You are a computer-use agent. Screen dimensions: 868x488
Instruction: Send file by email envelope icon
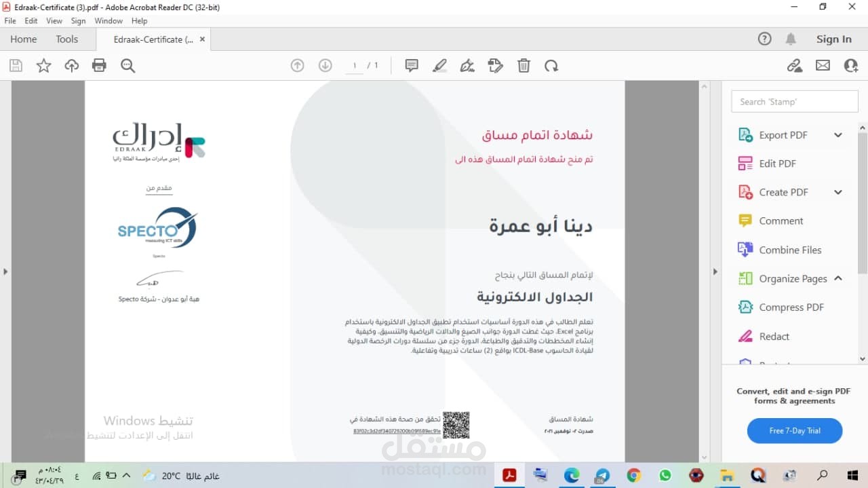tap(823, 66)
